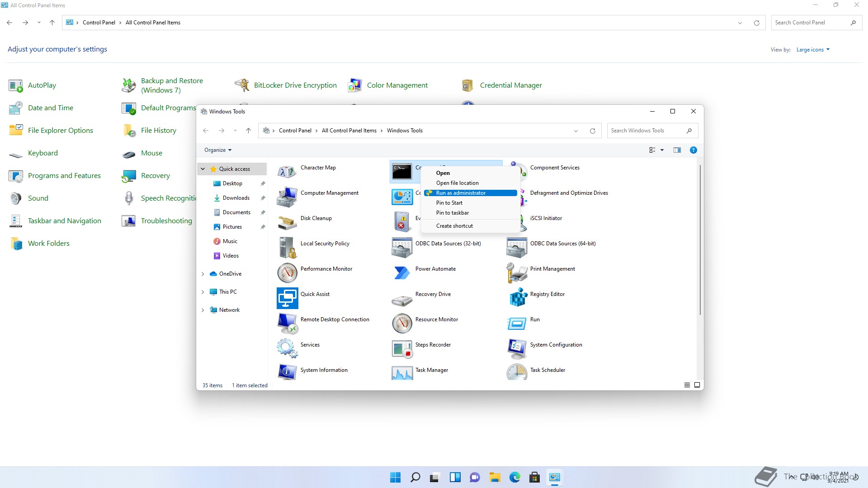Image resolution: width=868 pixels, height=488 pixels.
Task: Launch the Steps Recorder icon
Action: point(402,349)
